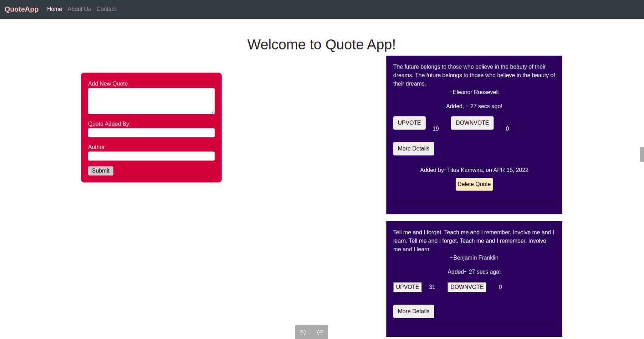Click the upvote count 19
The image size is (644, 339).
pyautogui.click(x=436, y=129)
